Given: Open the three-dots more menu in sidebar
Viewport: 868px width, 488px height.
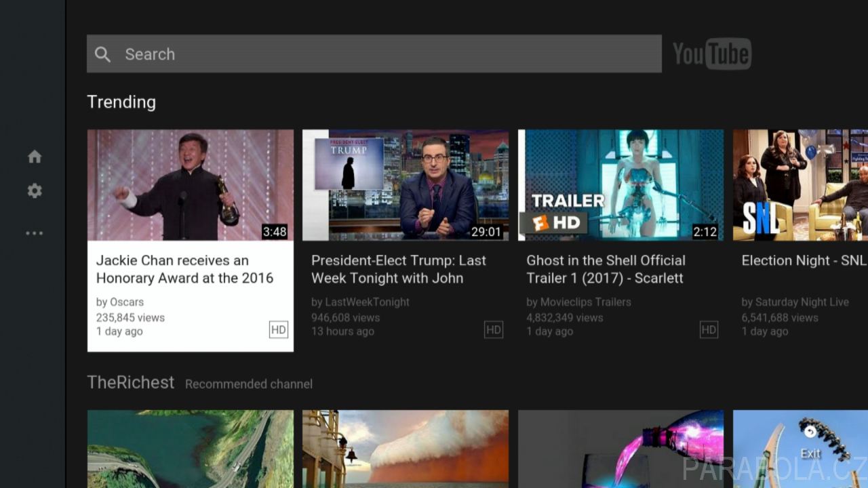Looking at the screenshot, I should [x=35, y=233].
